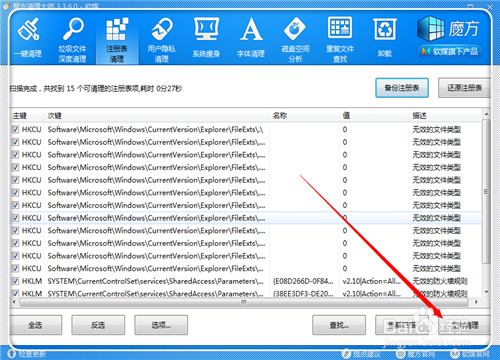
Task: Click the {38EE3DF3-DE20... name cell
Action: 303,294
